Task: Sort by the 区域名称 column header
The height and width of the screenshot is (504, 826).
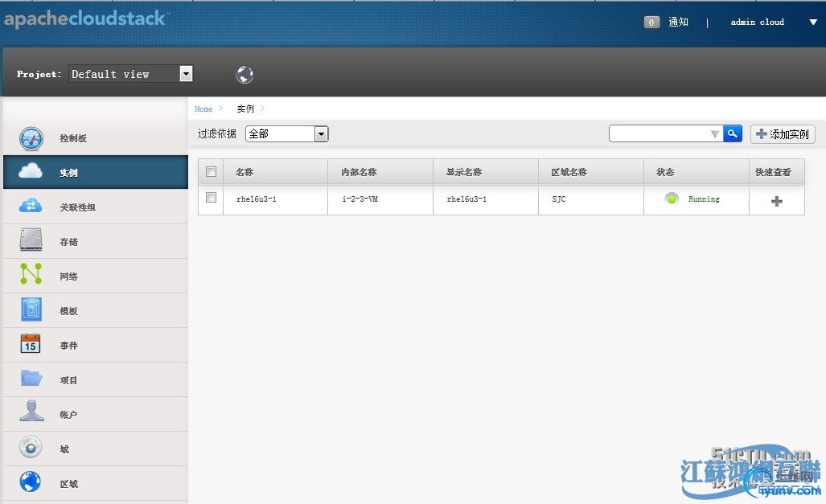Action: pos(591,172)
